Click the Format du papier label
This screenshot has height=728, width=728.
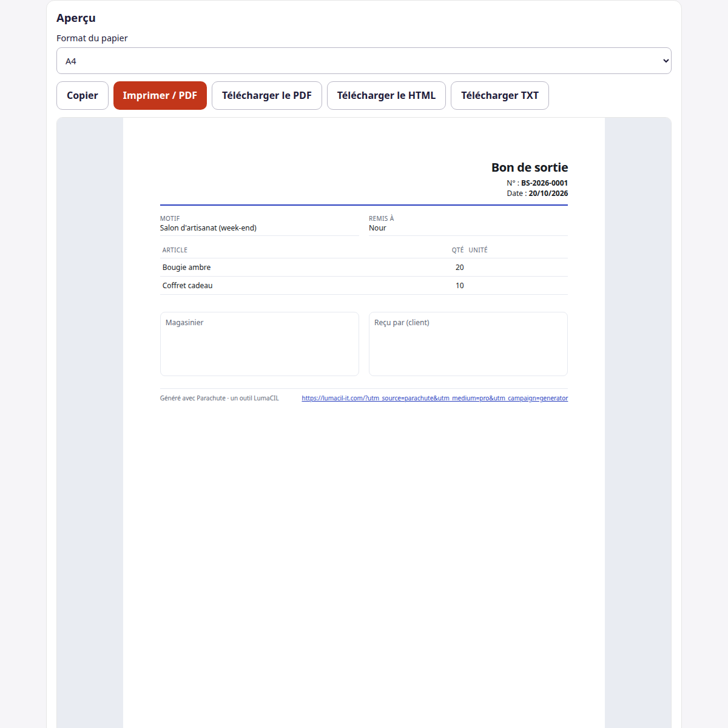coord(92,38)
